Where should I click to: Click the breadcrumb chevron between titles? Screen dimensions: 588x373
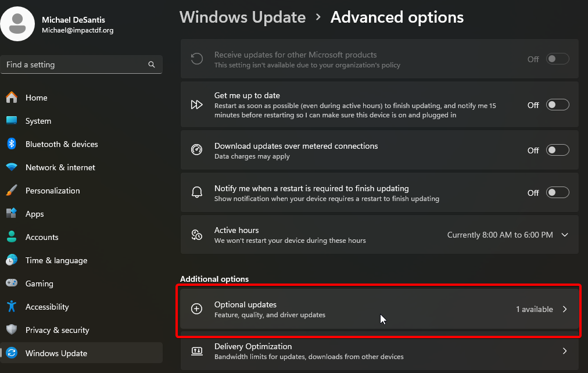point(318,17)
